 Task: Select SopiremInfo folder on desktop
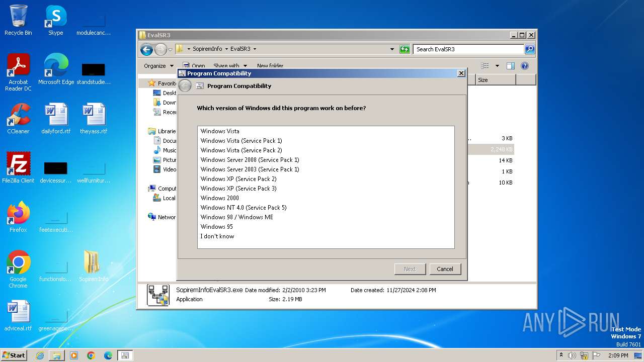(94, 266)
